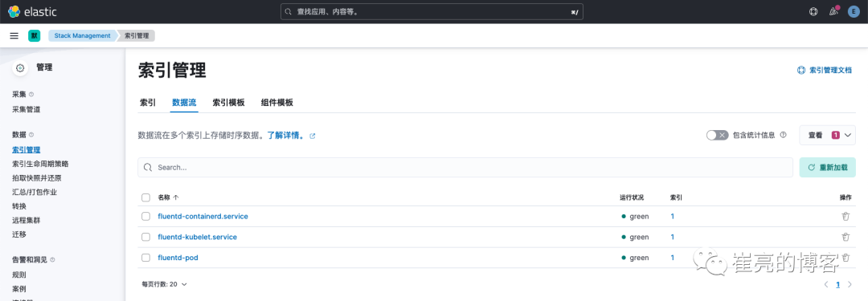The height and width of the screenshot is (301, 868).
Task: Open the hamburger navigation menu
Action: tap(14, 35)
